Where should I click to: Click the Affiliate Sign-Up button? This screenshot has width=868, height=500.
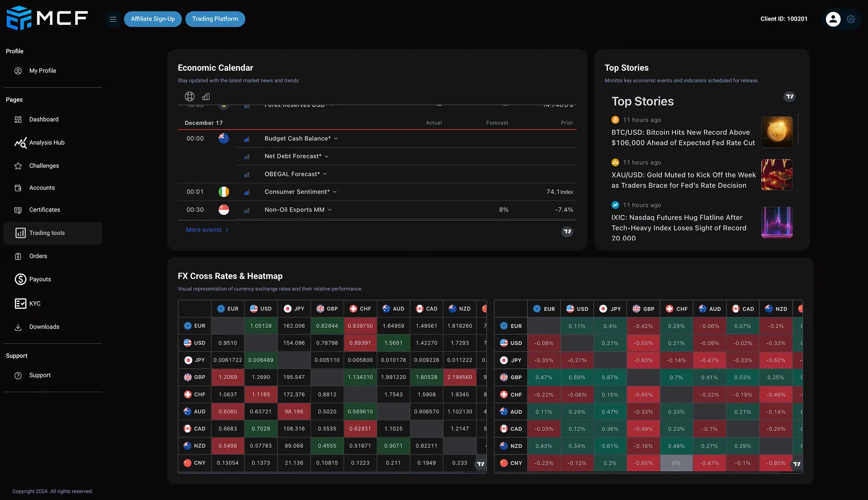tap(153, 19)
